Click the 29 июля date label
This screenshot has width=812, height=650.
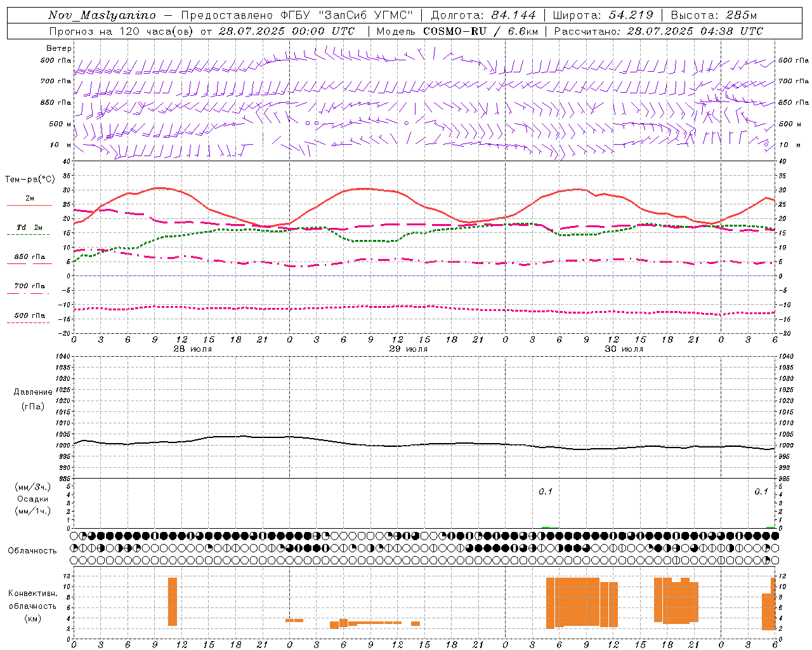click(409, 349)
